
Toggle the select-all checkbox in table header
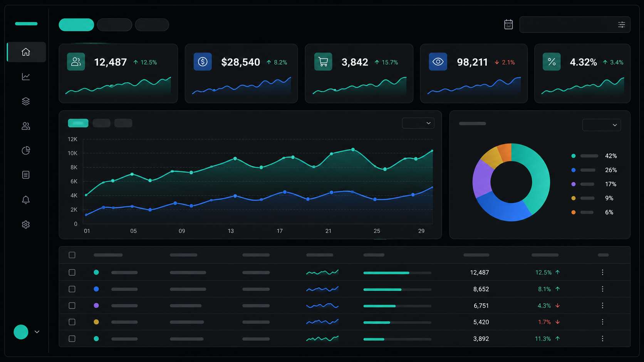click(x=72, y=255)
